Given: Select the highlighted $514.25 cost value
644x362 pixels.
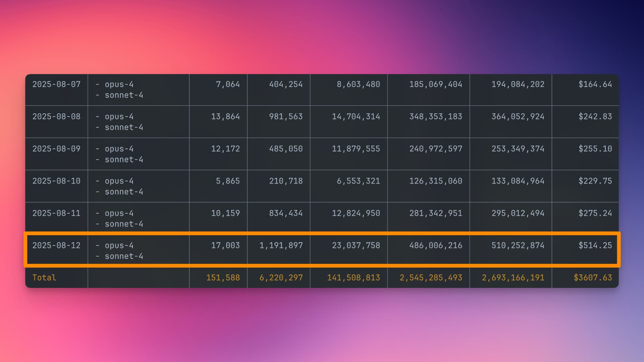Looking at the screenshot, I should click(x=595, y=245).
